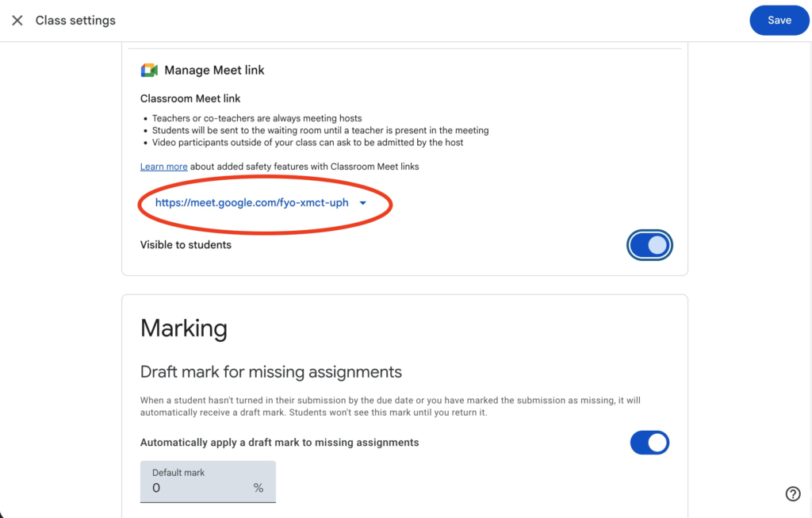Save the class settings
The height and width of the screenshot is (518, 812).
tap(779, 21)
